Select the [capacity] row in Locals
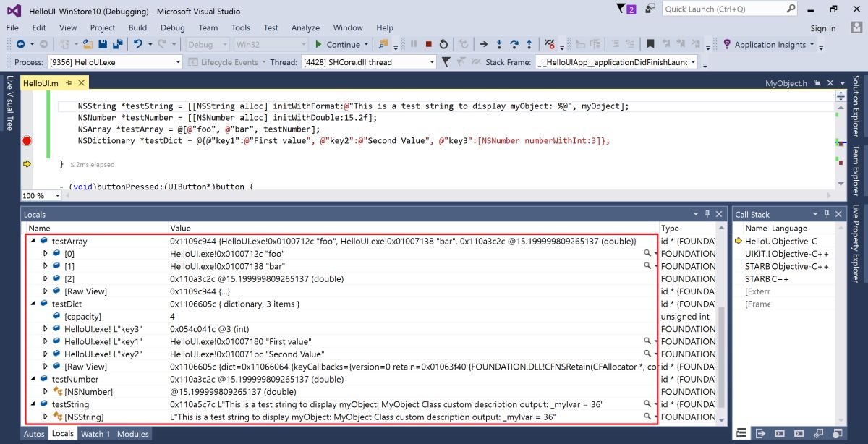Image resolution: width=868 pixels, height=444 pixels. (x=370, y=316)
